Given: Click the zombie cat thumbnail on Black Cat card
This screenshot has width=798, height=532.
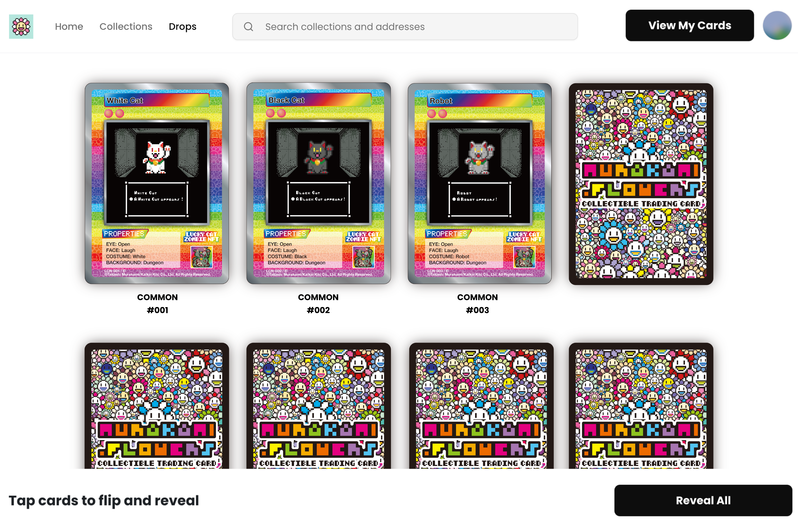Looking at the screenshot, I should point(363,257).
